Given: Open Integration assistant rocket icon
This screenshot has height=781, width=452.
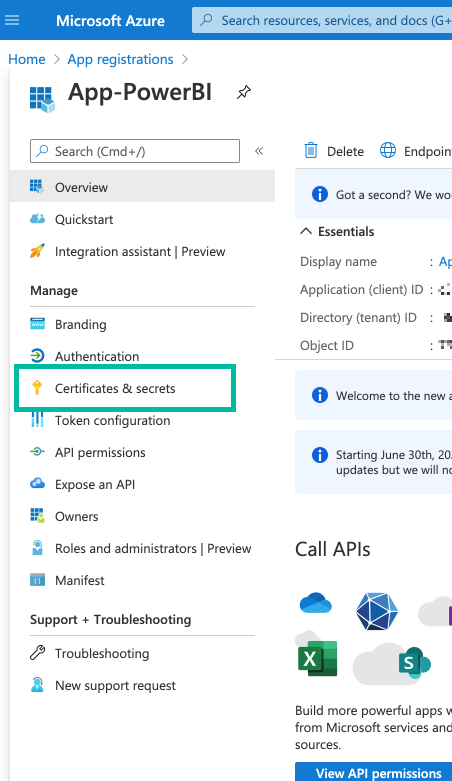Looking at the screenshot, I should (37, 251).
